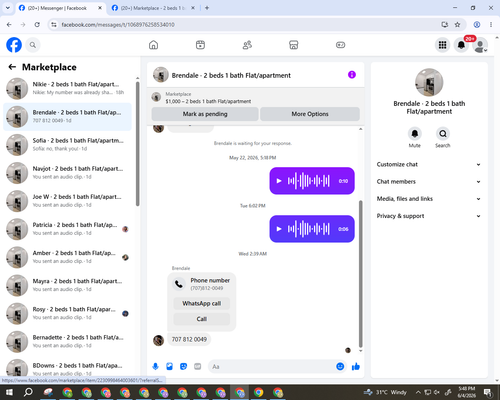Click the conversation list scrollbar
The height and width of the screenshot is (400, 500).
coord(137,143)
